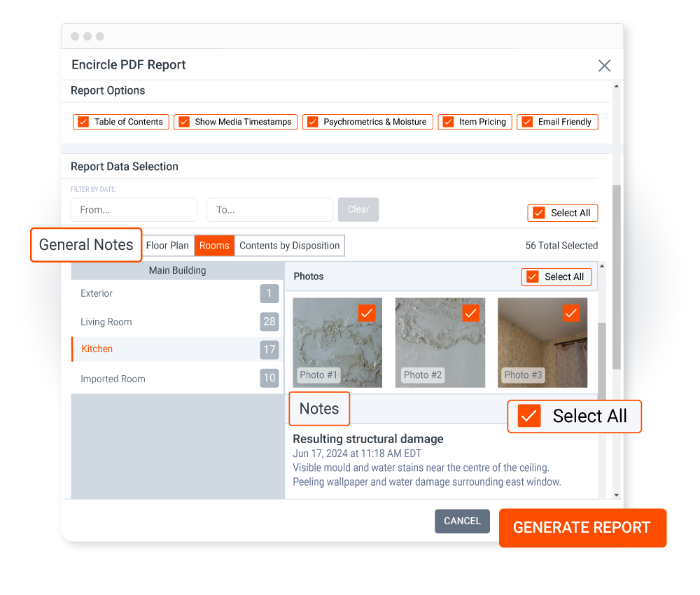Click Living Room count badge 28
The width and height of the screenshot is (700, 595).
pos(269,321)
